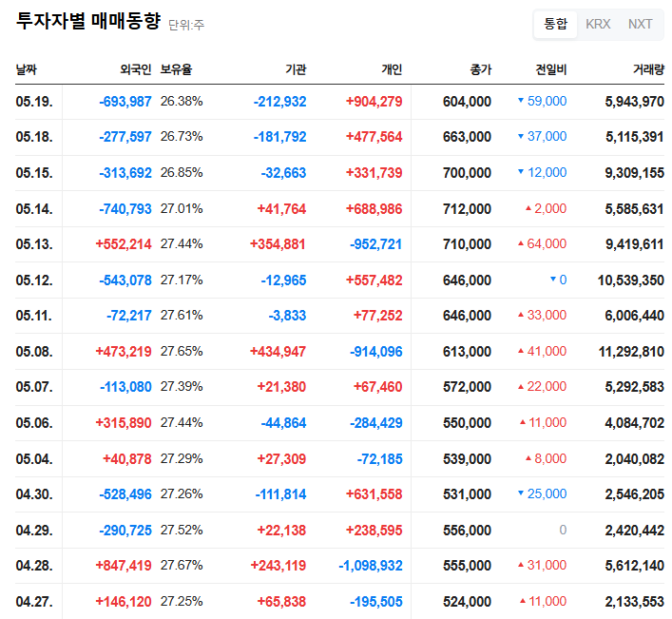Image resolution: width=672 pixels, height=619 pixels.
Task: Click individual value +904,279
Action: tap(374, 102)
